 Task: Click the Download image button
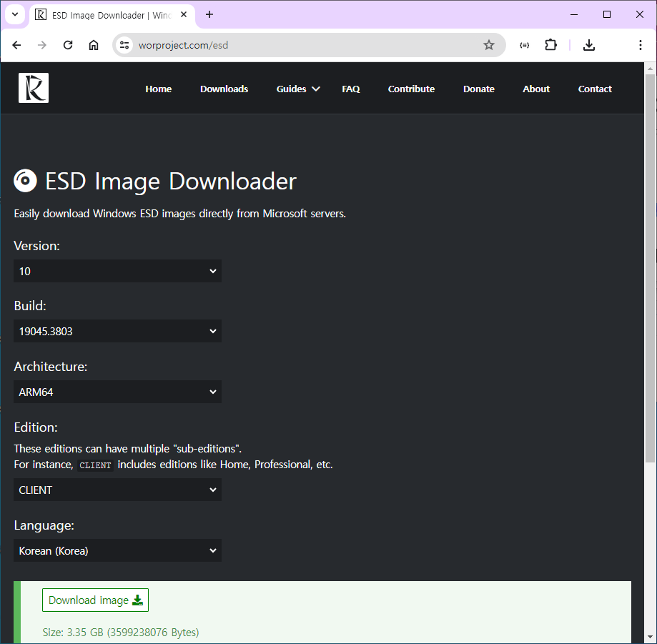click(x=96, y=600)
